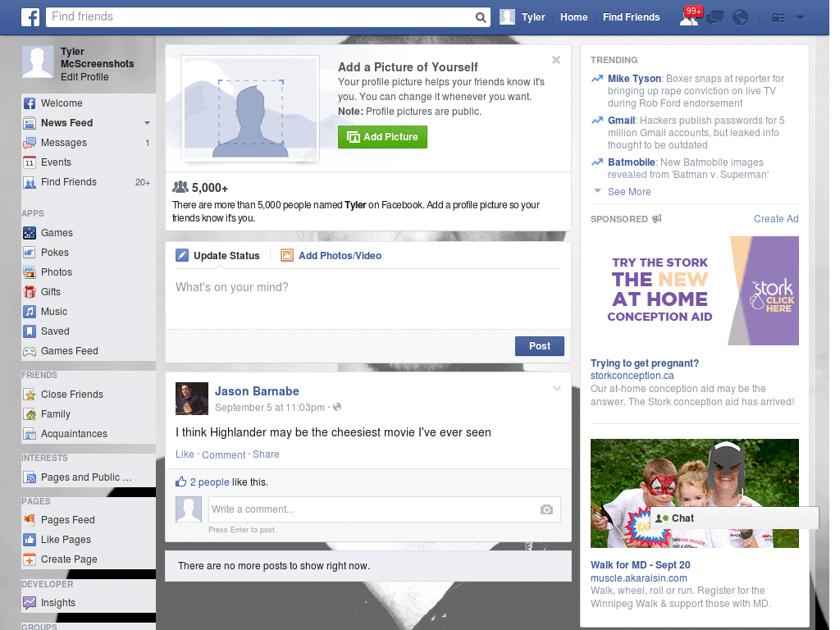
Task: Click the green Add Picture button
Action: (382, 137)
